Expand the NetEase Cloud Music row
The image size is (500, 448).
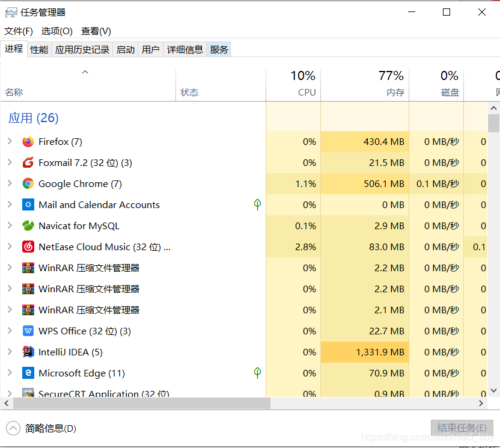(10, 247)
